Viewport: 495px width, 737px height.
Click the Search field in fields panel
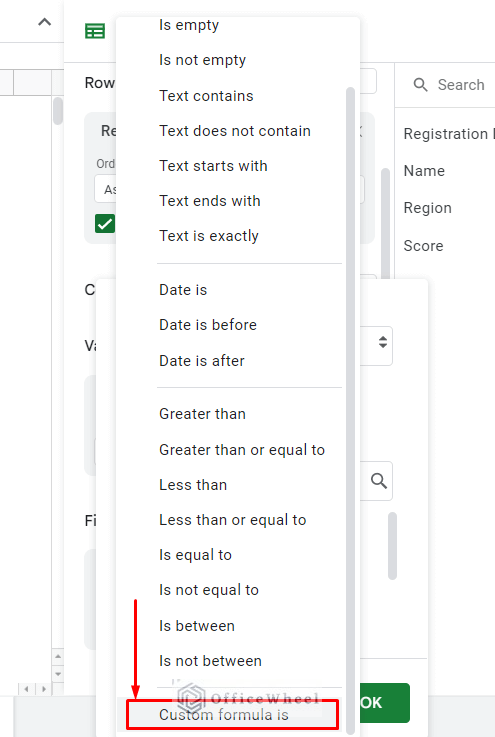(x=461, y=85)
